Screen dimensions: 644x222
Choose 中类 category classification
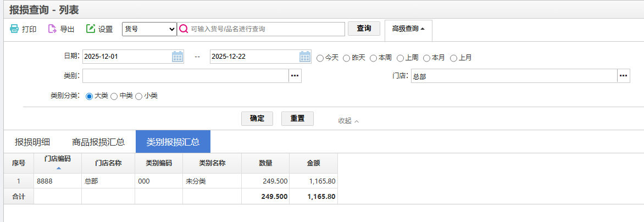(x=114, y=96)
